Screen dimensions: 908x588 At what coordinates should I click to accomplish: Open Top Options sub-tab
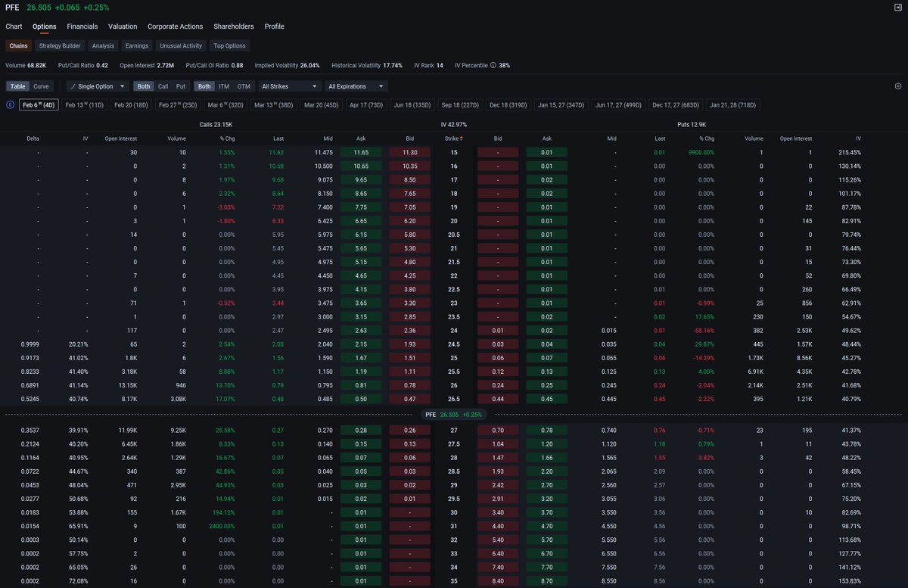click(229, 46)
